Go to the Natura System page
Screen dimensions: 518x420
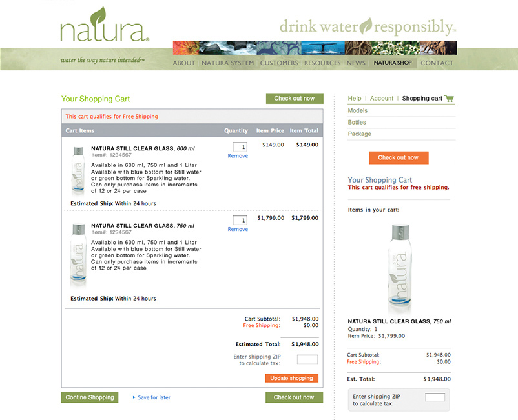tap(227, 63)
